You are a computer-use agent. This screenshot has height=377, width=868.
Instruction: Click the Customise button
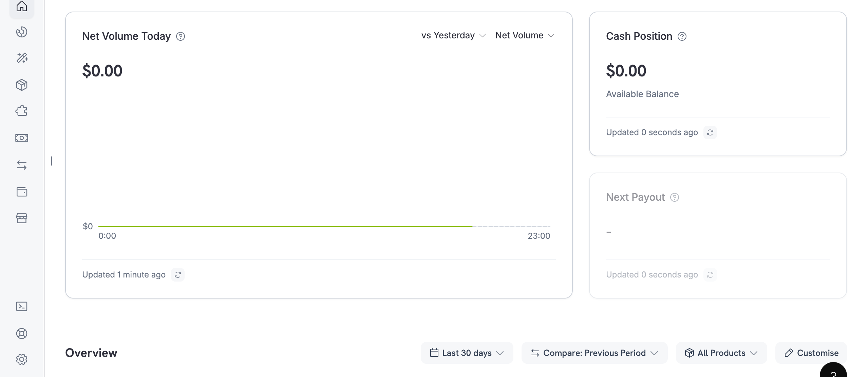[811, 353]
